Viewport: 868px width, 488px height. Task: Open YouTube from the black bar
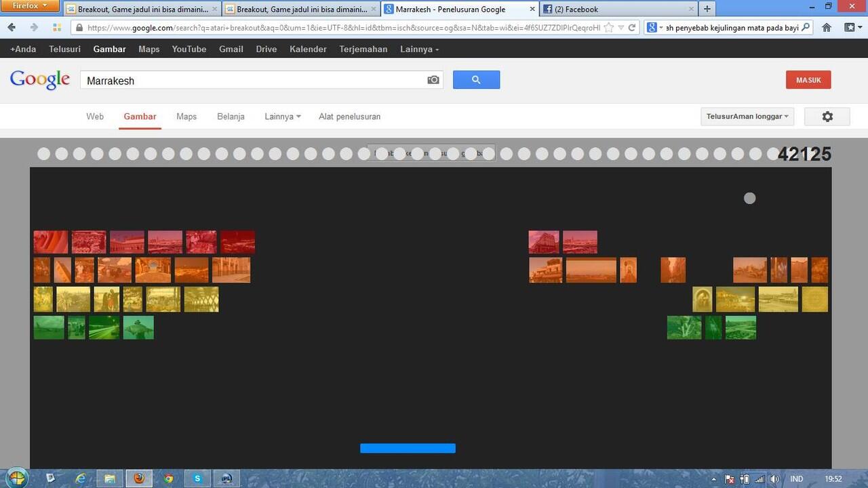click(x=189, y=49)
